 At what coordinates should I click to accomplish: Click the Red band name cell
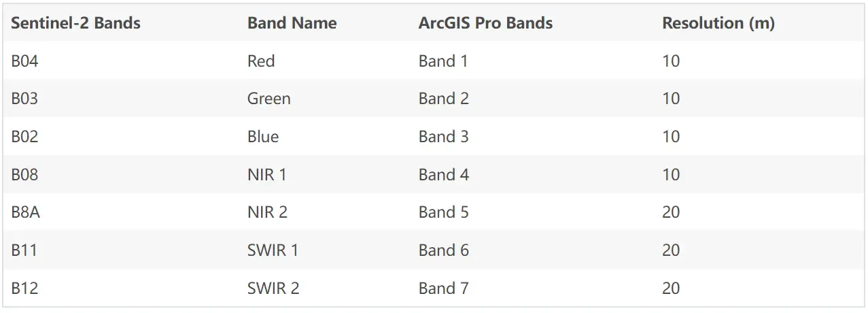(261, 61)
